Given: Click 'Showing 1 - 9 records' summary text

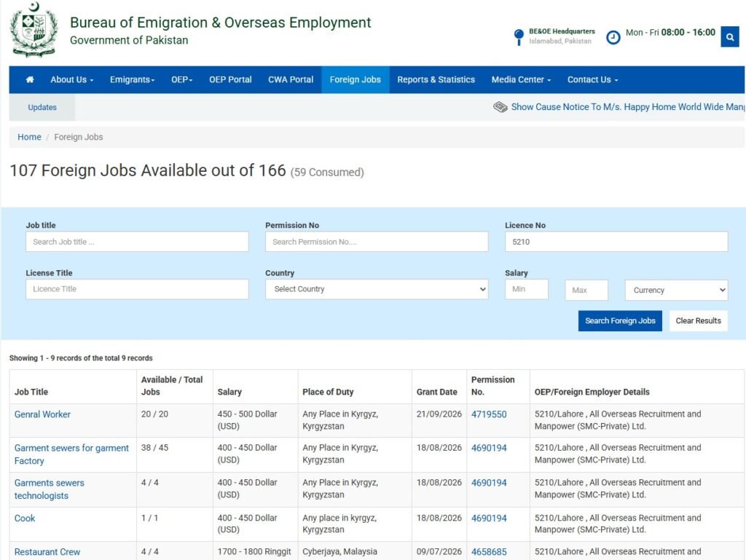Looking at the screenshot, I should click(81, 358).
